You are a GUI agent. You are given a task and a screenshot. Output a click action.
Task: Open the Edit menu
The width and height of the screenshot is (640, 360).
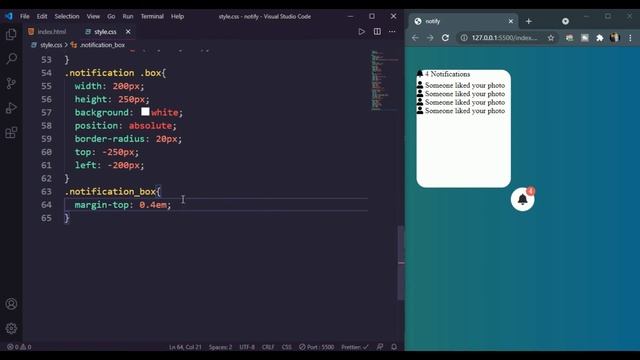tap(42, 16)
